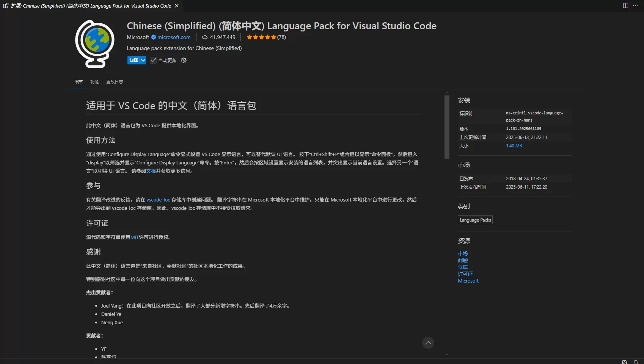Click the Neng Xue contributor entry

click(x=112, y=322)
